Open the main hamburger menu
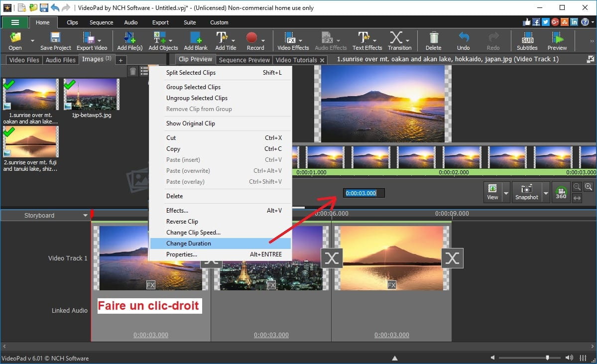 click(x=15, y=22)
